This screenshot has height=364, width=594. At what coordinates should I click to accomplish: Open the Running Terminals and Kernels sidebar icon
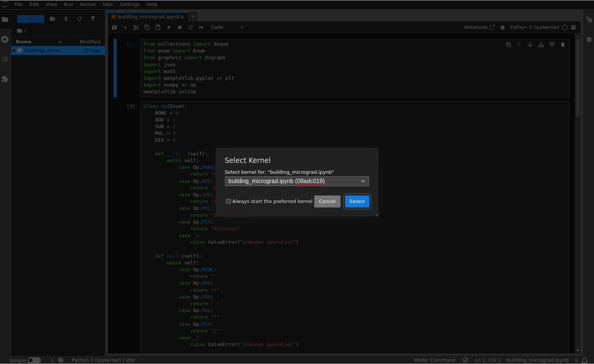click(x=5, y=39)
